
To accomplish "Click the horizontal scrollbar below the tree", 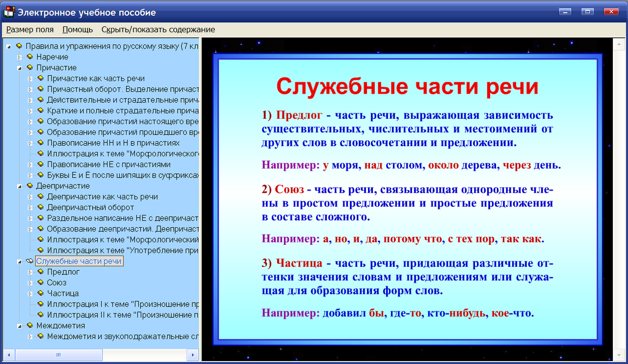I will [59, 354].
